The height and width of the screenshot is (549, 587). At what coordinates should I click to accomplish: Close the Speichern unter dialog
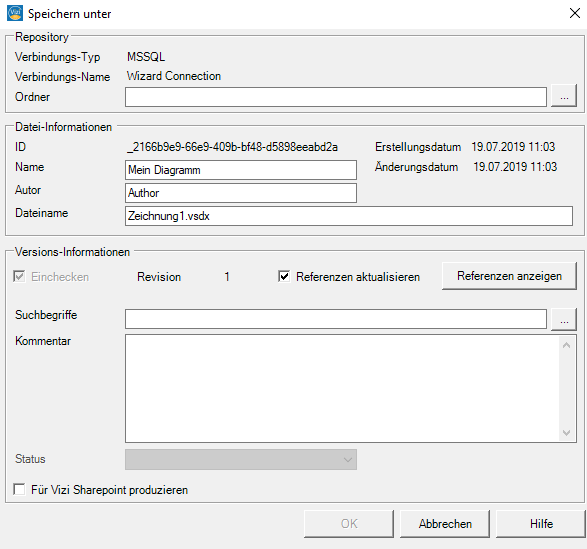click(575, 13)
